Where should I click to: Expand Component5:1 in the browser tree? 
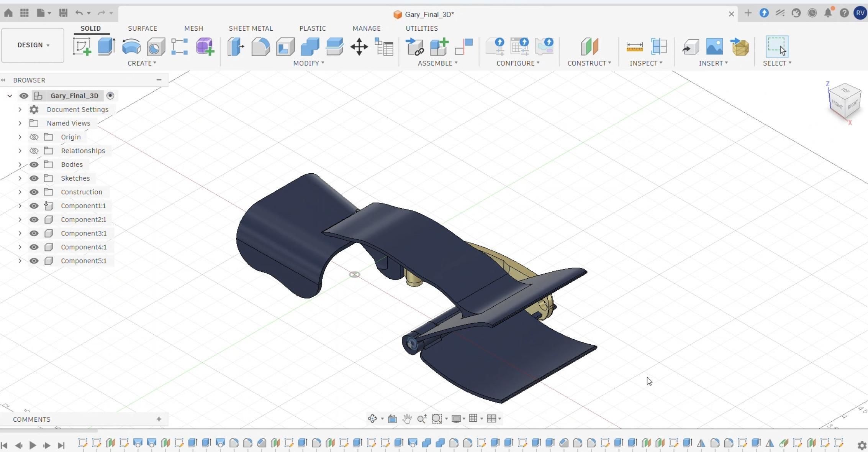[x=20, y=261]
